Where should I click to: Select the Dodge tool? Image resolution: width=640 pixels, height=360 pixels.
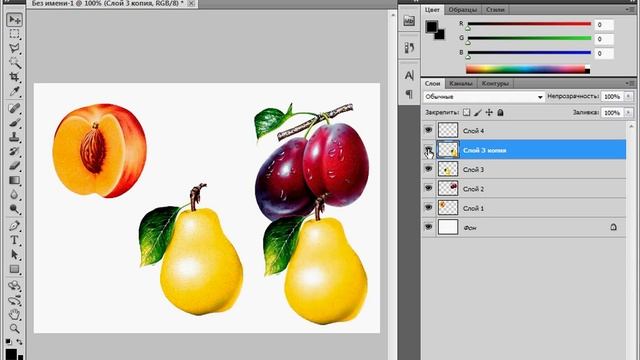pos(14,209)
